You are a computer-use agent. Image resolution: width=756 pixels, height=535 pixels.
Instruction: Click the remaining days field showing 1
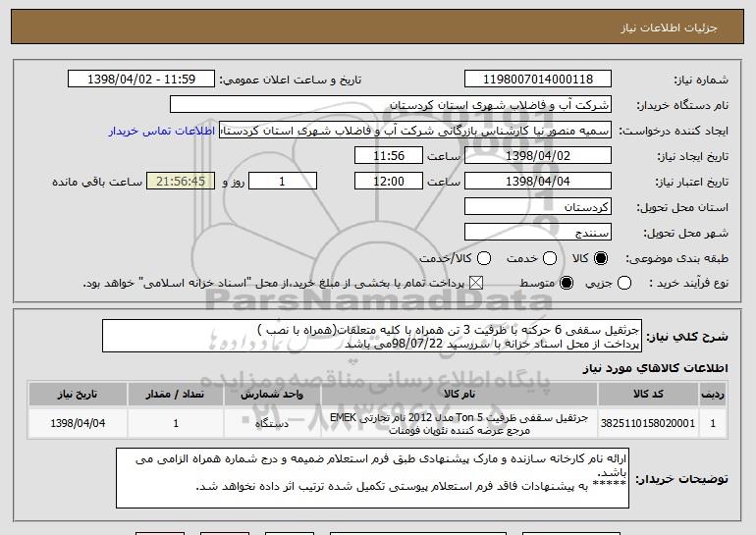click(283, 182)
